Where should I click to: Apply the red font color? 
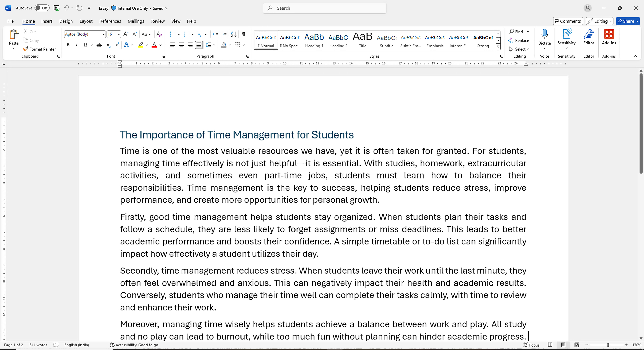[154, 45]
